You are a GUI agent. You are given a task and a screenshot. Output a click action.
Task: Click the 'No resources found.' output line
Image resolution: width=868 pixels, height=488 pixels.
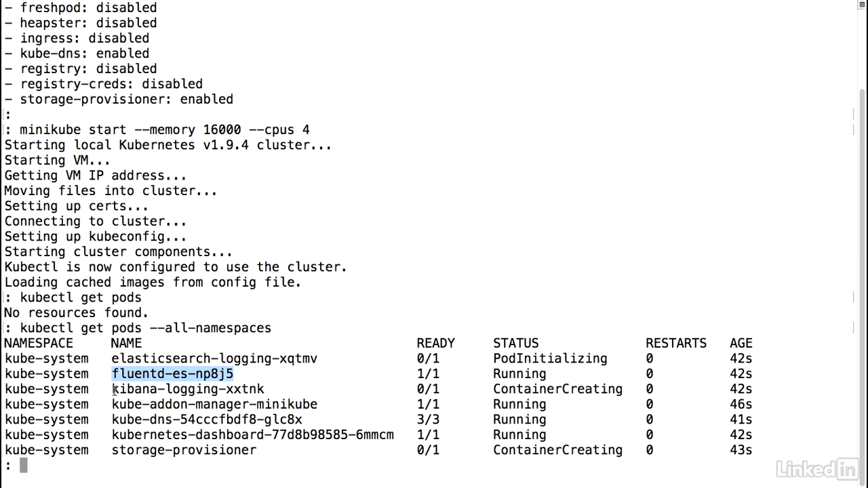[76, 313]
